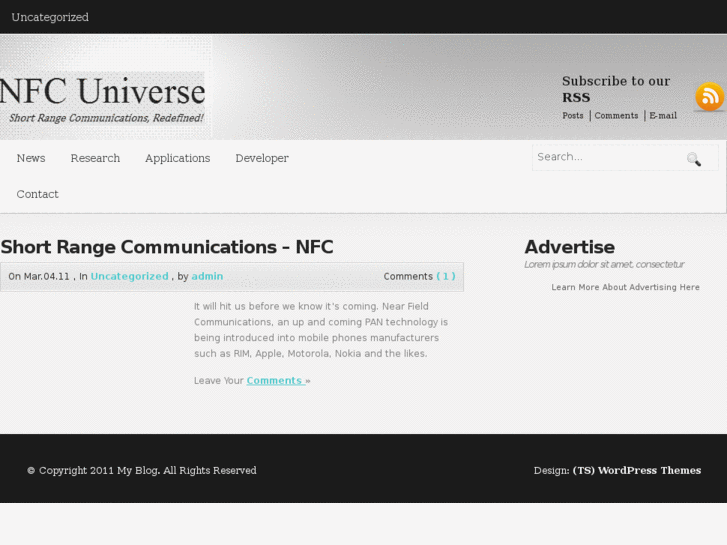Click the tagline Short Range Communications, Redefined!

(106, 118)
